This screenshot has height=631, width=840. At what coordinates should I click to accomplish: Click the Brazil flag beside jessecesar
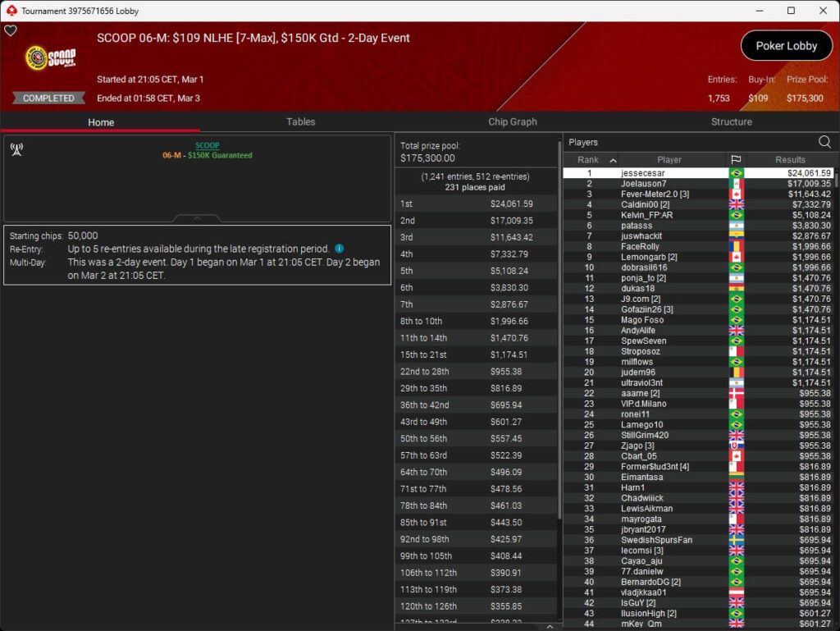[x=736, y=173]
